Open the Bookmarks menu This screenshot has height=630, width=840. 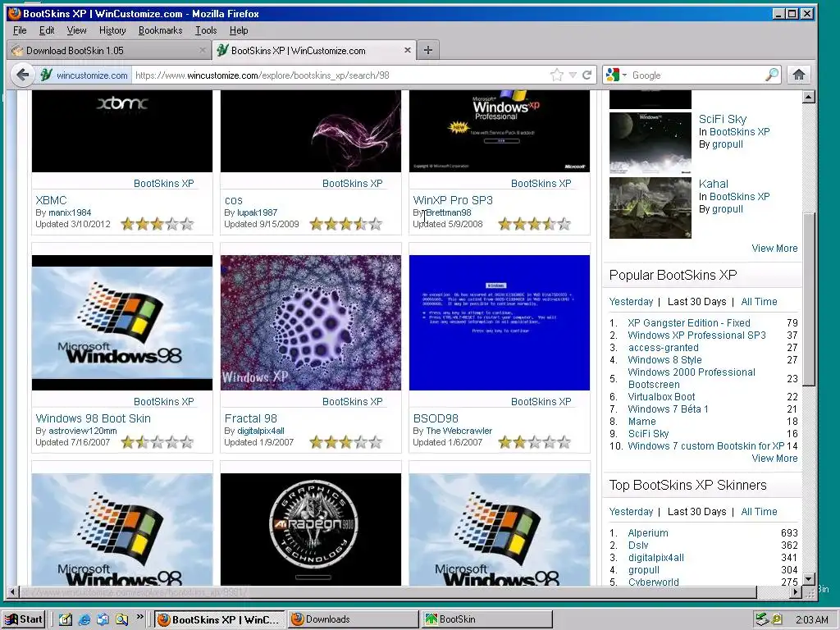point(160,30)
